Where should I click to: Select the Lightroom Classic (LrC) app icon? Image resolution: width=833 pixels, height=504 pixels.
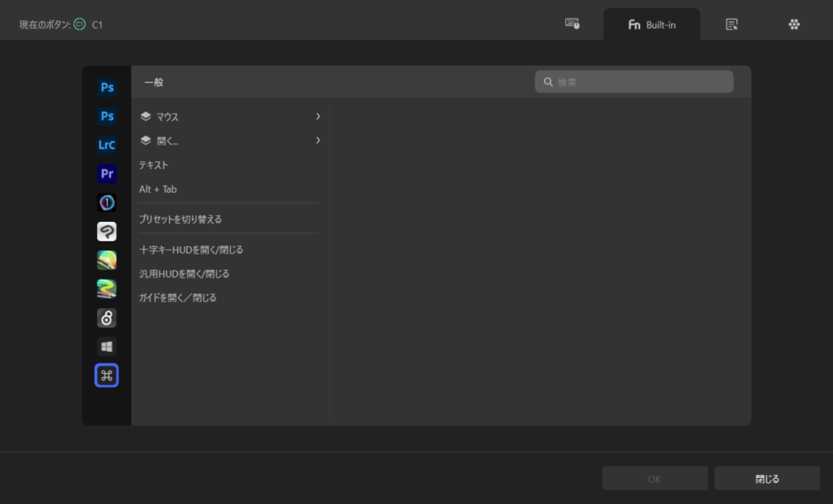[x=107, y=146]
